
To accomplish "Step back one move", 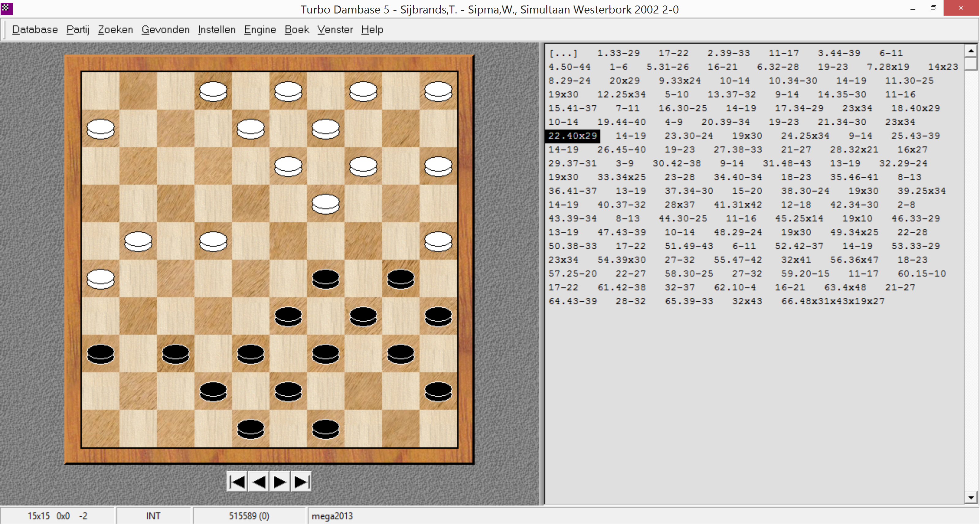I will [259, 482].
